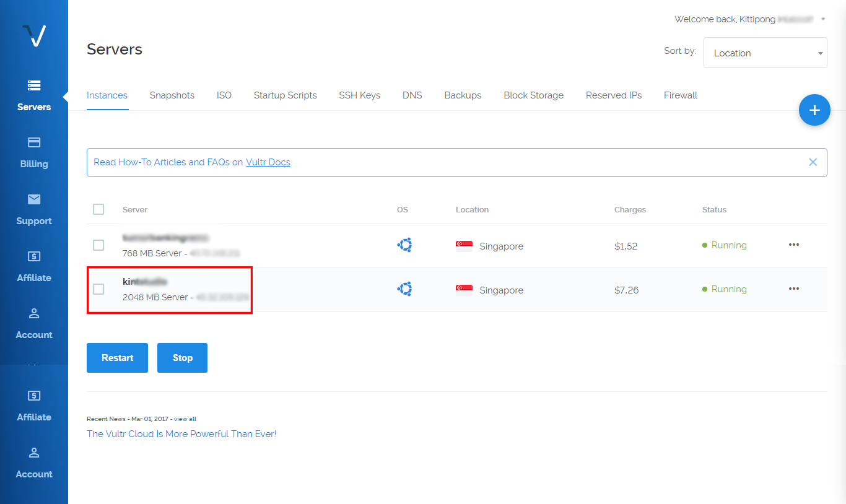Open the Block Storage tab
This screenshot has height=504, width=846.
tap(534, 95)
